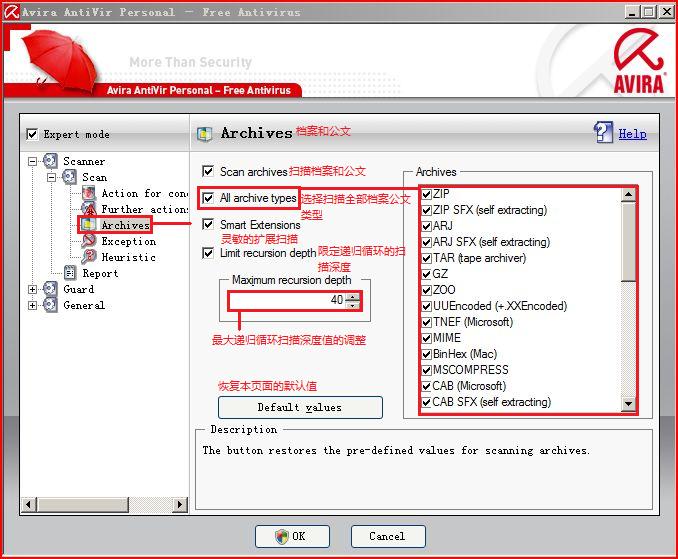Click the Scan node icon
This screenshot has height=559, width=678.
point(69,177)
